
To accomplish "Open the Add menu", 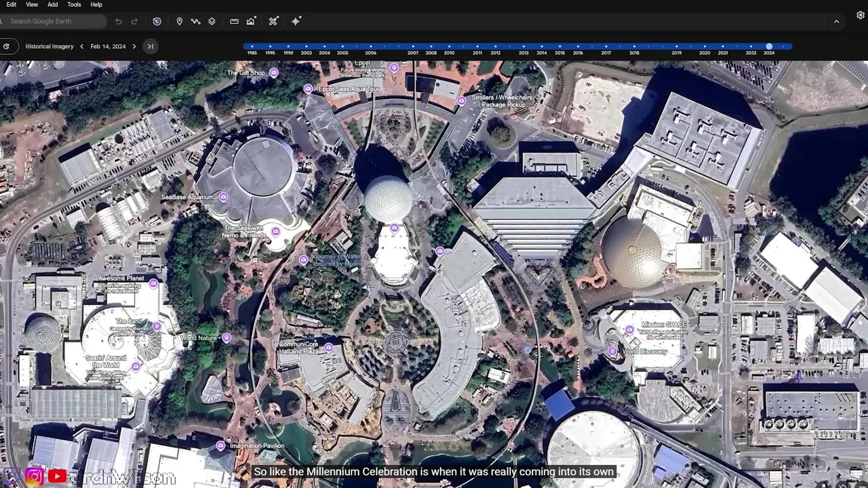I will (53, 5).
